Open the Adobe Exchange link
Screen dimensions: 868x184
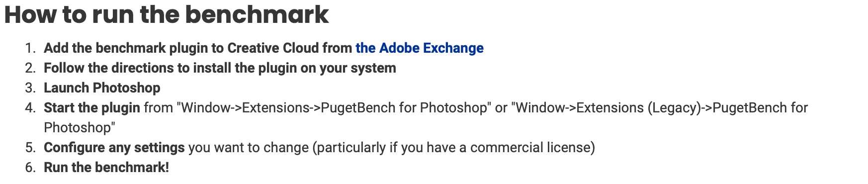pyautogui.click(x=420, y=48)
